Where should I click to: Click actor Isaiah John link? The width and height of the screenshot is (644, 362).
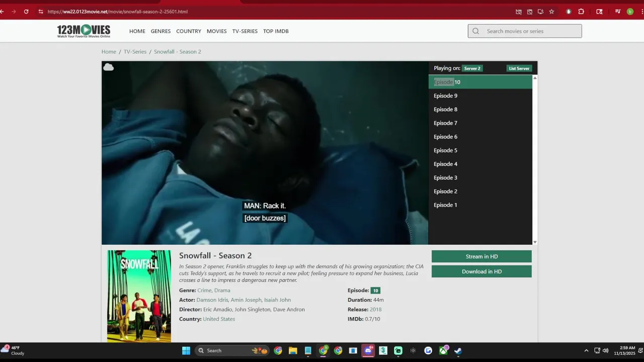(x=277, y=300)
